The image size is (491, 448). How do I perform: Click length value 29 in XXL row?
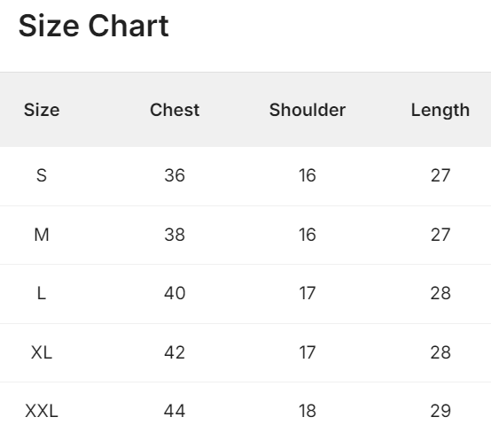tap(440, 411)
